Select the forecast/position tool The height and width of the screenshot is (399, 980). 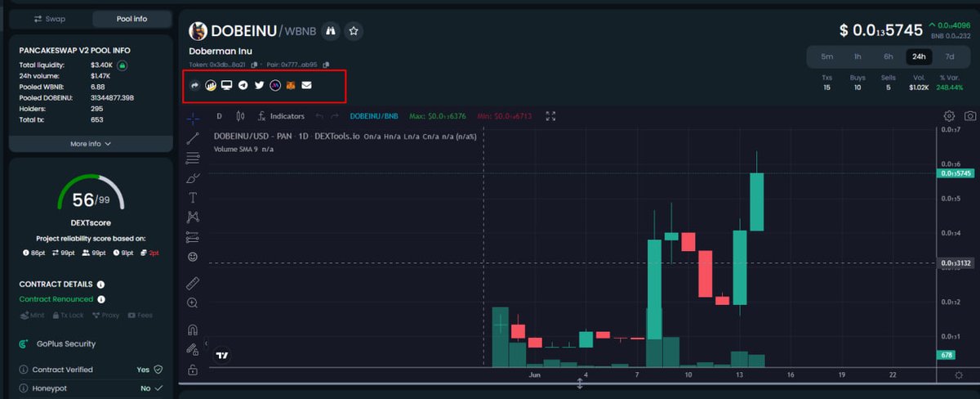[x=193, y=237]
